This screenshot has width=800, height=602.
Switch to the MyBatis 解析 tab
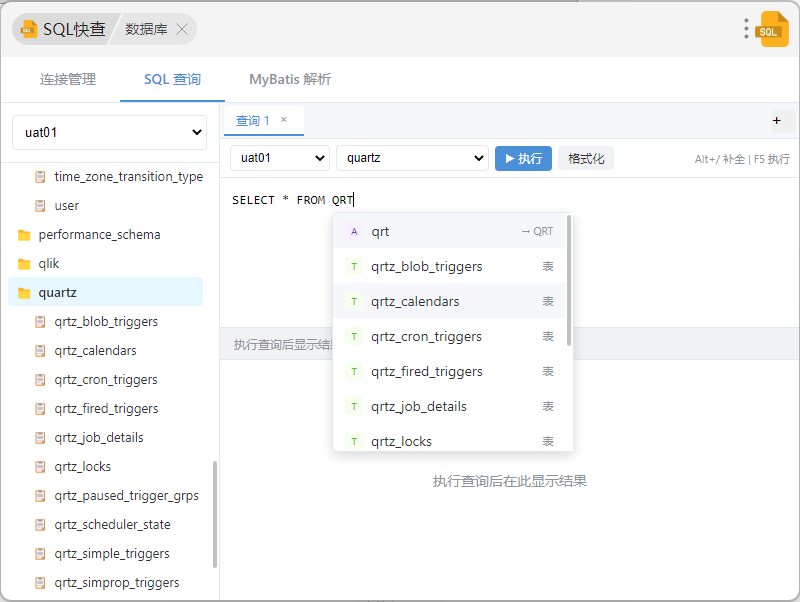290,79
